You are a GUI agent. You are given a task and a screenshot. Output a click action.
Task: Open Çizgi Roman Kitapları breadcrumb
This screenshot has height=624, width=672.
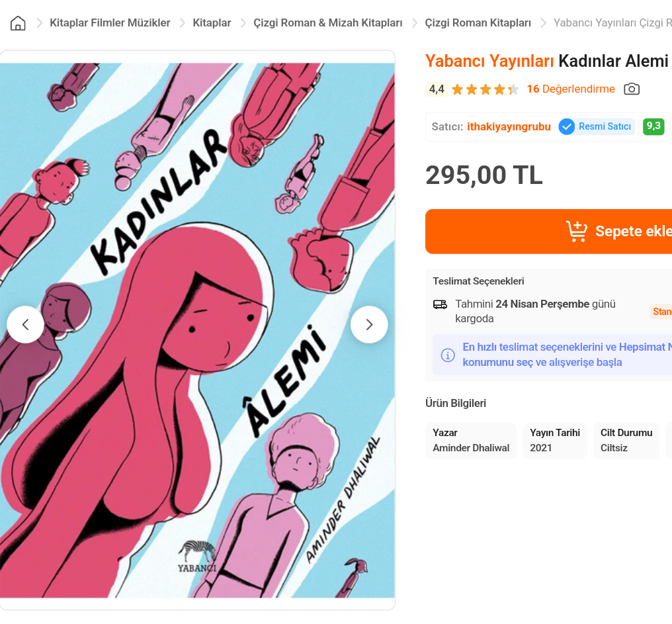(x=478, y=22)
